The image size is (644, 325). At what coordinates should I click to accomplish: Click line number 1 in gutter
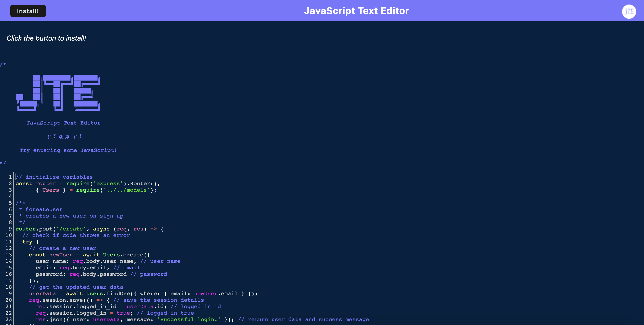click(10, 177)
